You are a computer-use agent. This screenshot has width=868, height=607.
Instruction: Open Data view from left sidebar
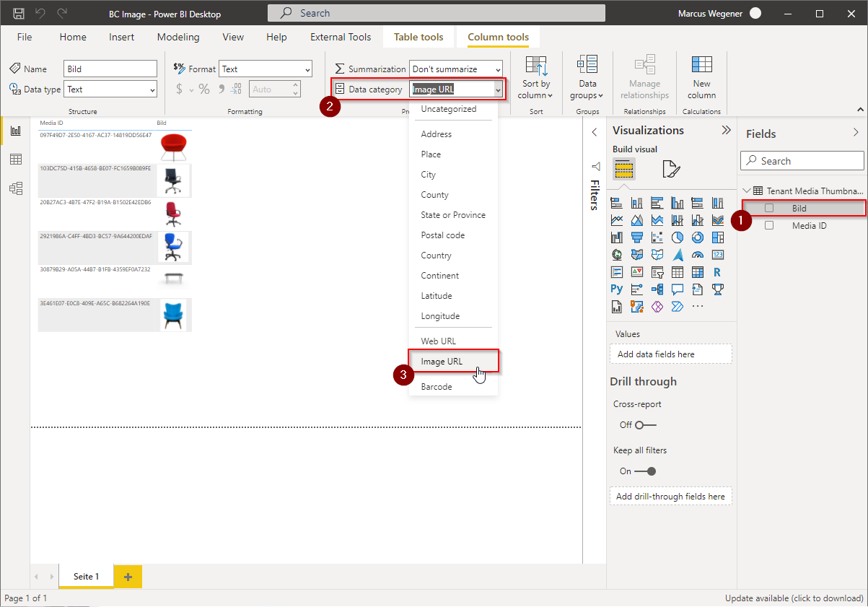click(15, 160)
